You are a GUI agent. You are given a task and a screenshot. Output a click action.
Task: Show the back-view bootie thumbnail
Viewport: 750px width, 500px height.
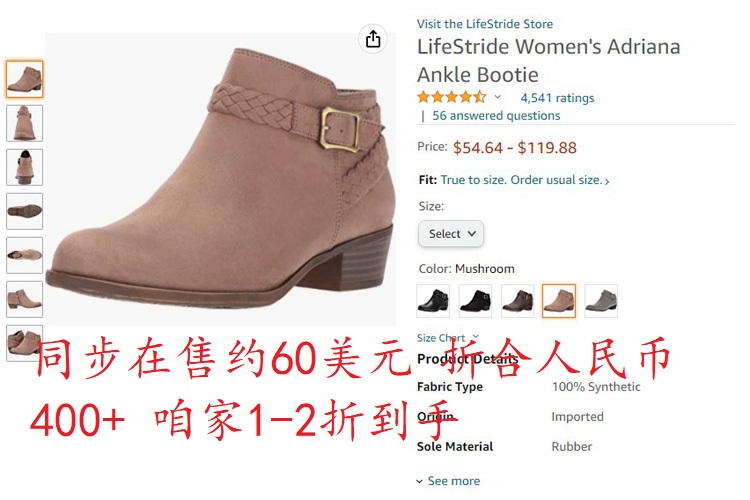click(24, 167)
